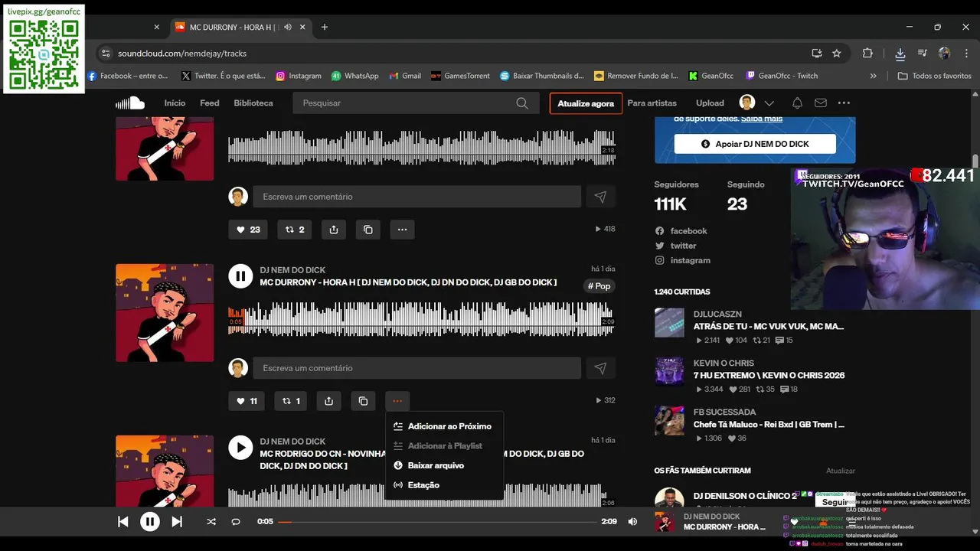Mute volume in player bar
The width and height of the screenshot is (980, 551).
point(632,522)
